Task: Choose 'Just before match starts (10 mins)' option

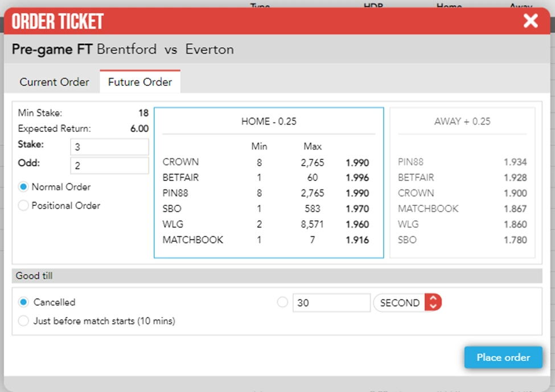Action: (x=23, y=321)
